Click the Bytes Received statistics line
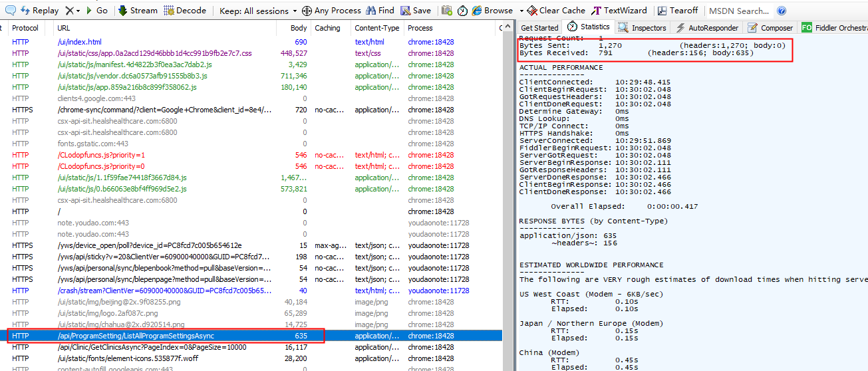 pyautogui.click(x=637, y=53)
